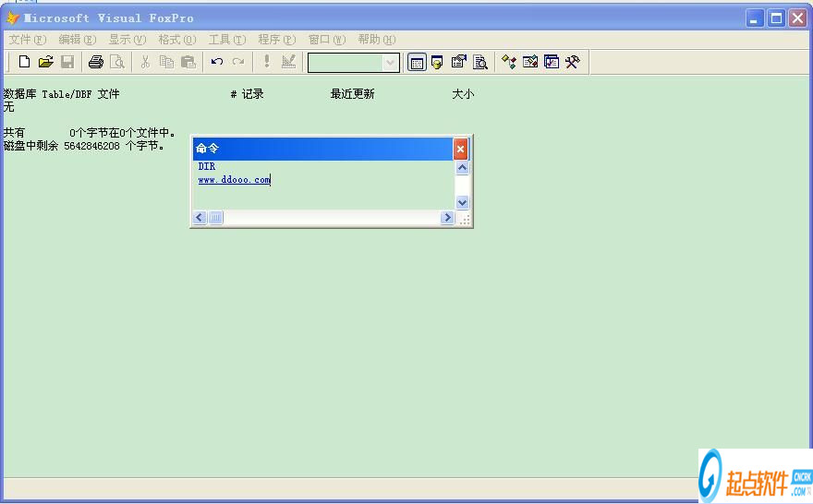Click the Modify Form icon
Viewport: 813px width, 504px height.
288,62
